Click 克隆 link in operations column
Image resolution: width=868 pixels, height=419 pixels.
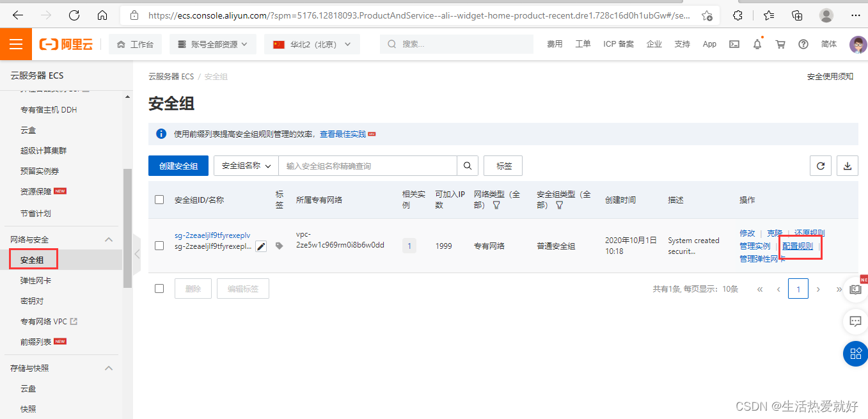775,233
